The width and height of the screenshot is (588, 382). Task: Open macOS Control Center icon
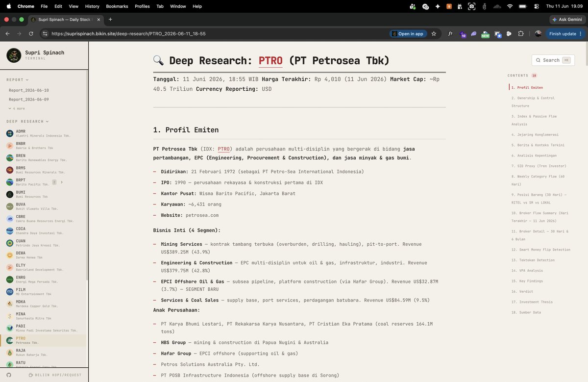[537, 6]
